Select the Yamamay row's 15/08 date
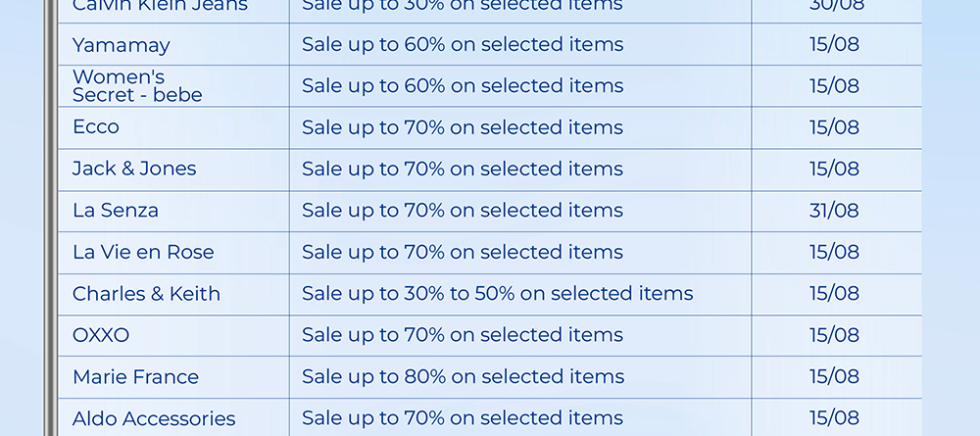 coord(834,45)
